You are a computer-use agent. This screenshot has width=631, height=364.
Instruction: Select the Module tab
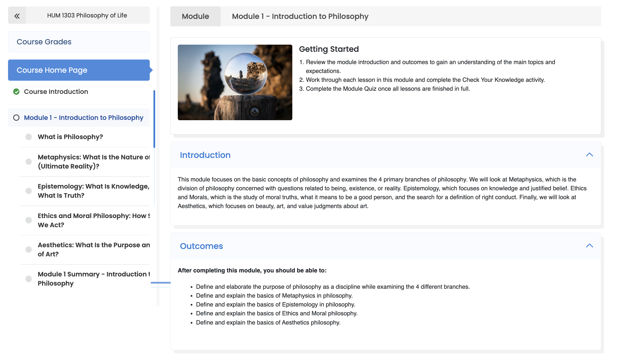pos(196,16)
